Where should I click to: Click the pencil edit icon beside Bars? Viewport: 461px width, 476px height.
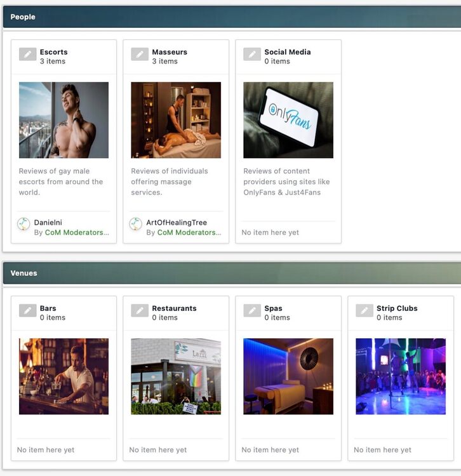coord(27,310)
